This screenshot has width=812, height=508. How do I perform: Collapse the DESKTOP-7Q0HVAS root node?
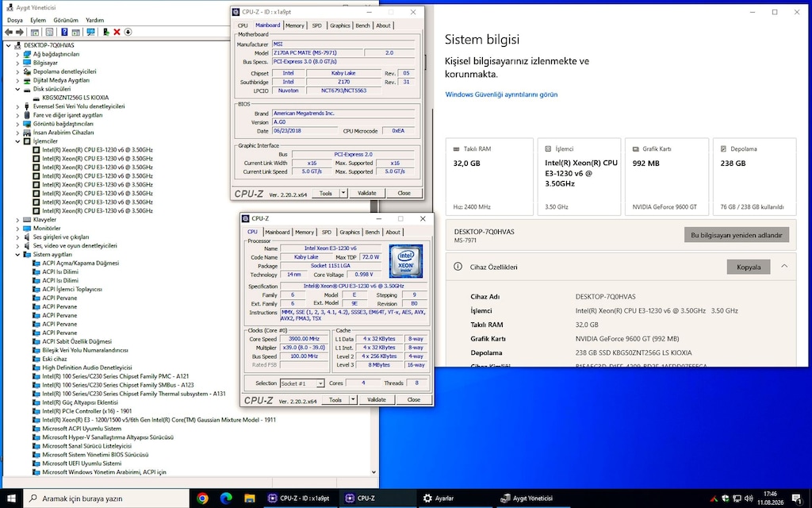pos(9,45)
